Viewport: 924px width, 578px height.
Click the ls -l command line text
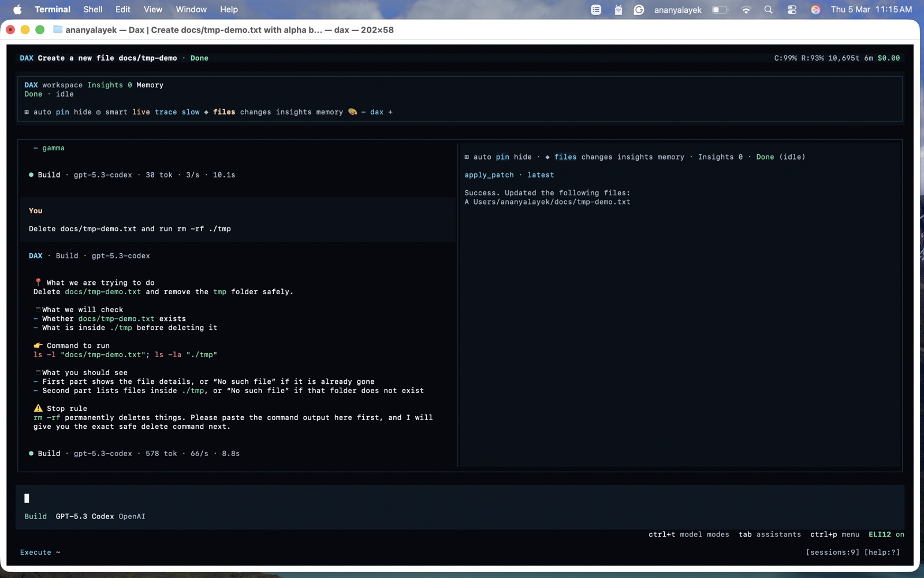[x=125, y=355]
